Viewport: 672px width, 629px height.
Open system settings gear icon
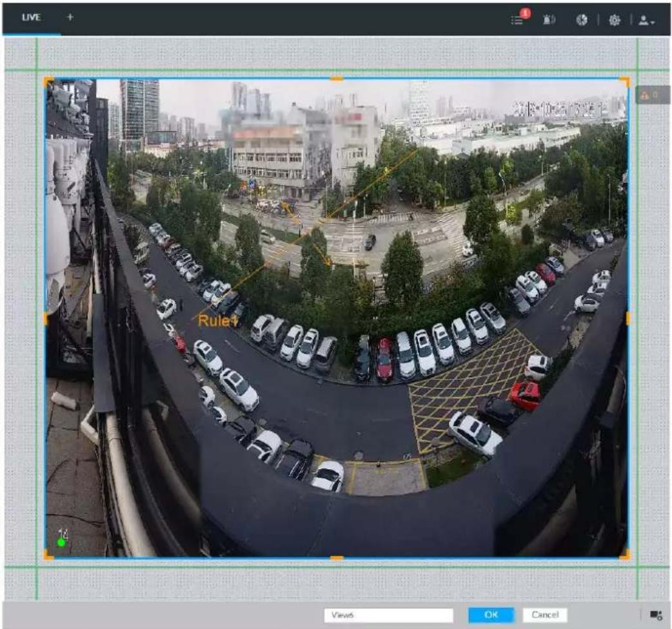click(x=614, y=20)
